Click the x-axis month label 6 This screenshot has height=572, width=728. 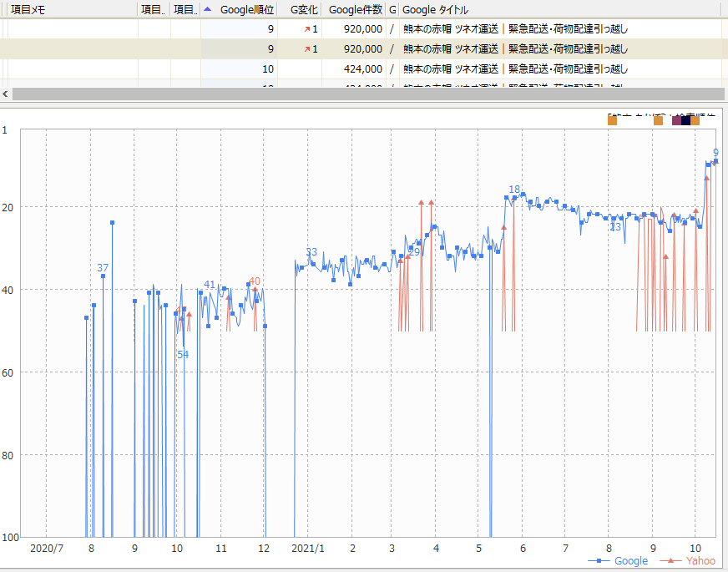point(523,549)
